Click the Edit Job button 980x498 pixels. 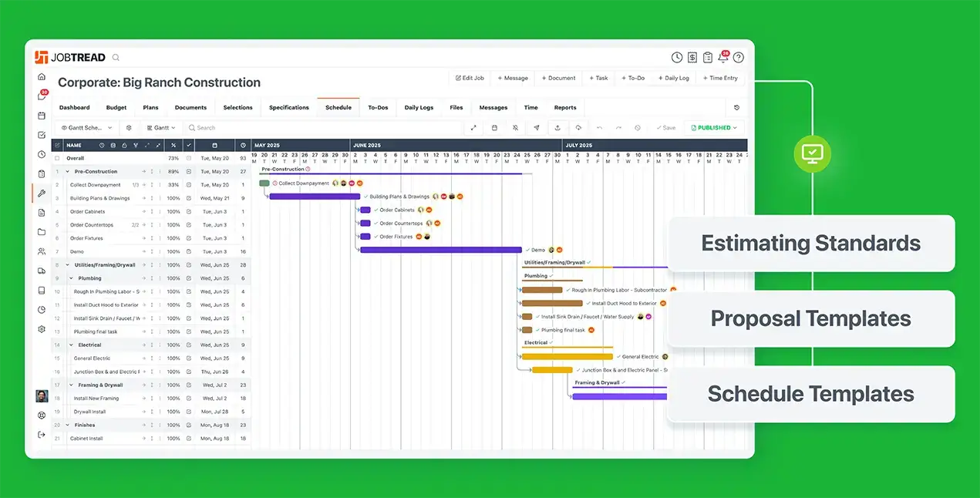(x=470, y=78)
